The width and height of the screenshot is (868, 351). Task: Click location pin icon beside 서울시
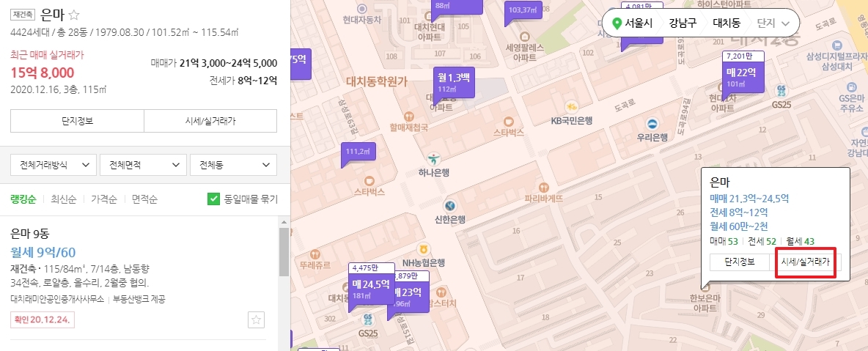point(617,23)
